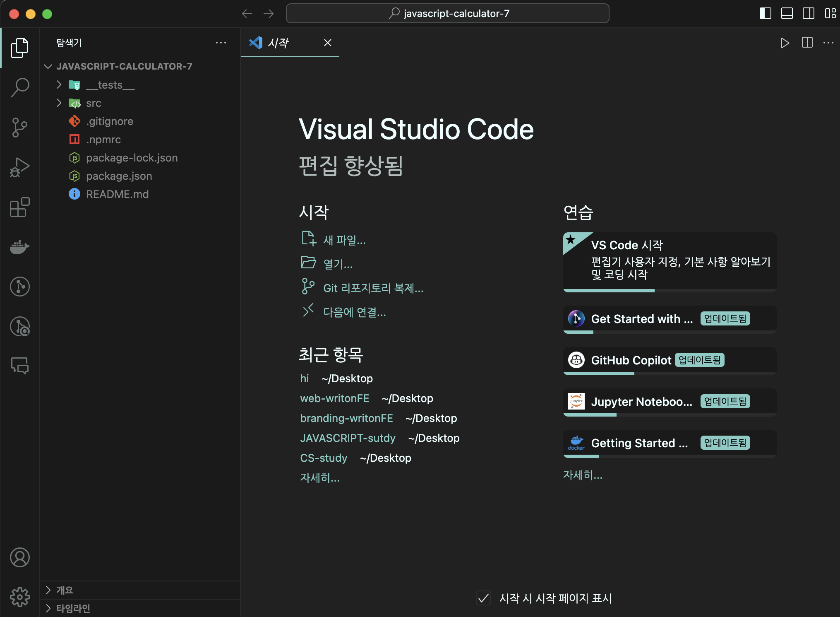Open recent project CS-study

324,458
